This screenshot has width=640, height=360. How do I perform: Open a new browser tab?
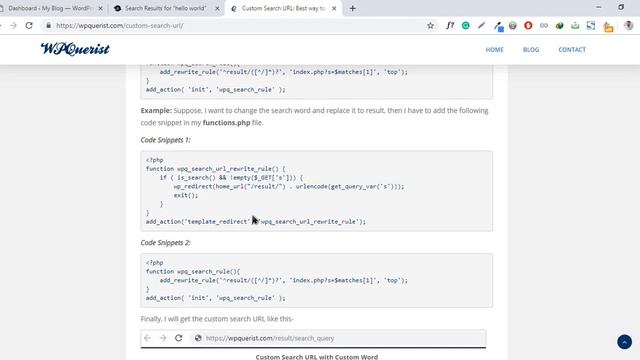[x=353, y=8]
